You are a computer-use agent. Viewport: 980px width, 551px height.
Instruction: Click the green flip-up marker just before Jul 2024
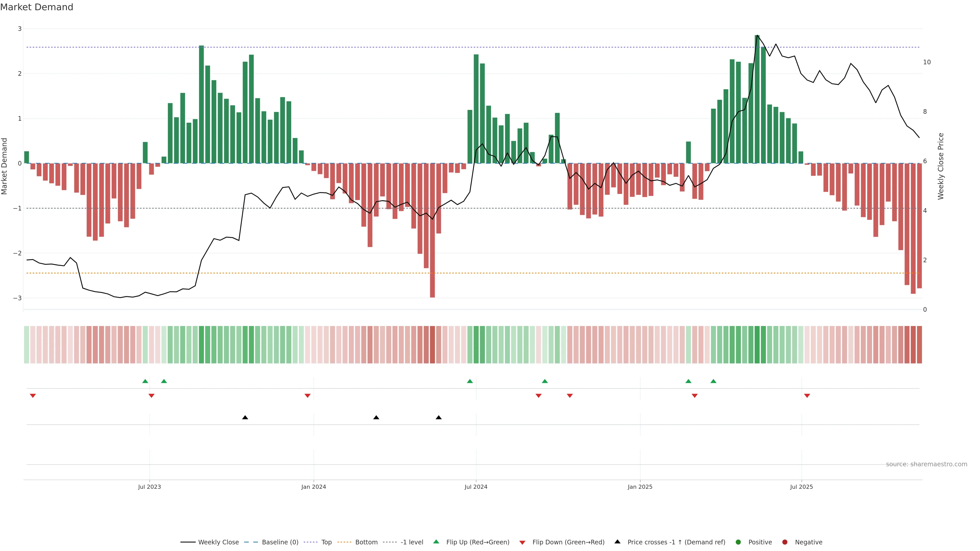pos(470,381)
